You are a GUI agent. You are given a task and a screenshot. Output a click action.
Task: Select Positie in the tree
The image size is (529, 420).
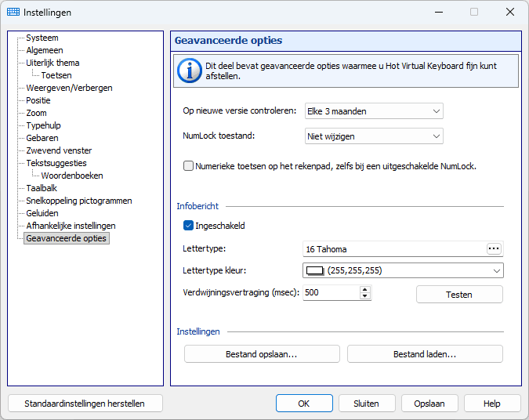coord(38,100)
